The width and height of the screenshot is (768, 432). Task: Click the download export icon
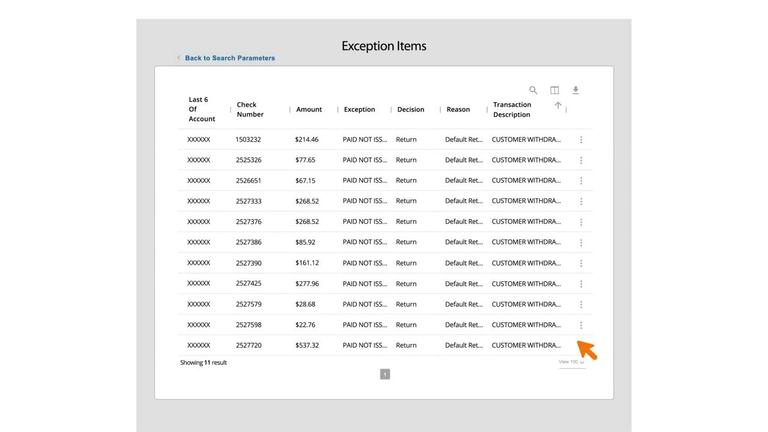coord(576,90)
